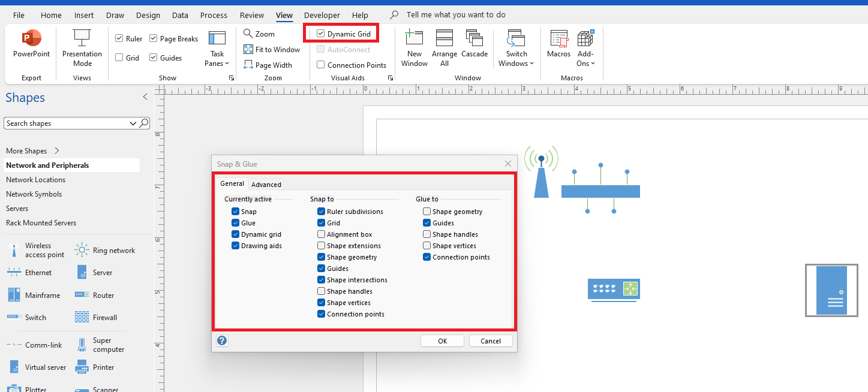The width and height of the screenshot is (868, 392).
Task: Click the PowerPoint export icon
Action: (31, 38)
